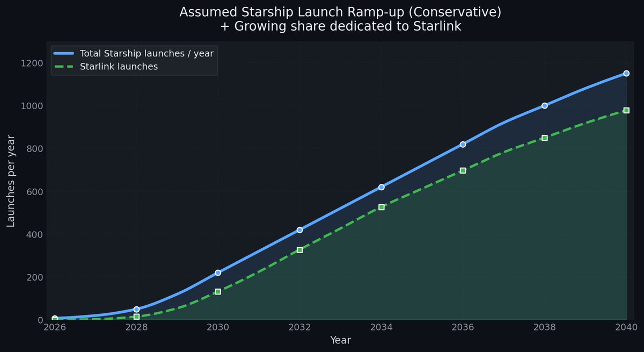Select the blue circle data point at 2038
This screenshot has width=644, height=352.
pos(544,106)
